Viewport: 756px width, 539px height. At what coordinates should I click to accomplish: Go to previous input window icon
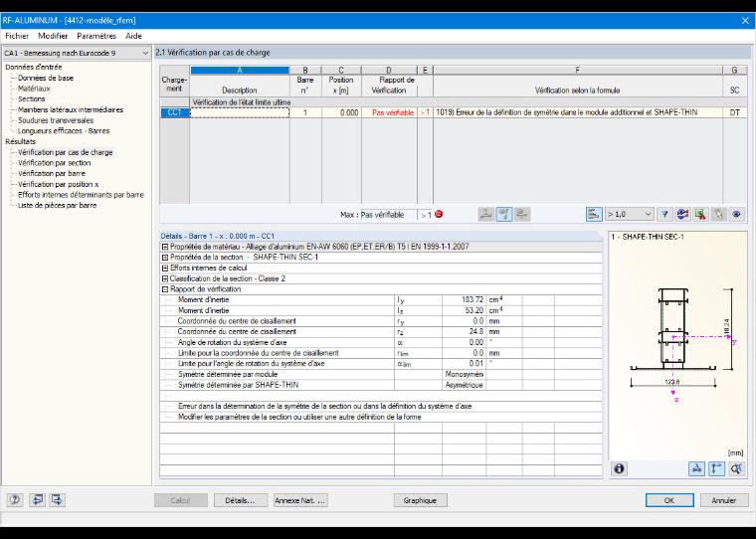(x=37, y=500)
